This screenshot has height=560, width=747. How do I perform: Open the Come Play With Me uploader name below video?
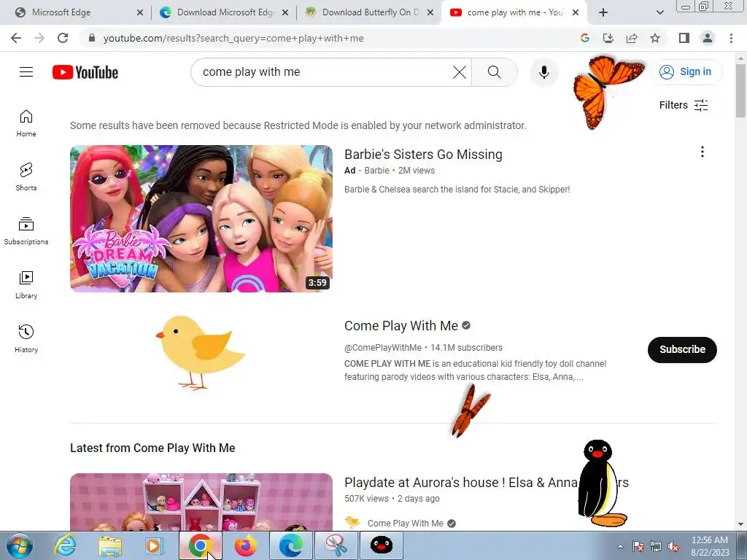[405, 524]
